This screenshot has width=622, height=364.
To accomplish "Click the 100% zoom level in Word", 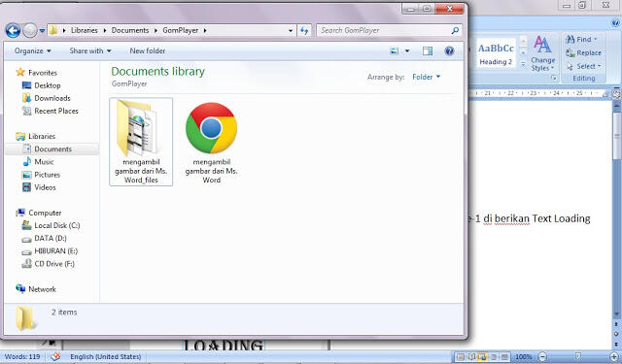I will (x=523, y=357).
